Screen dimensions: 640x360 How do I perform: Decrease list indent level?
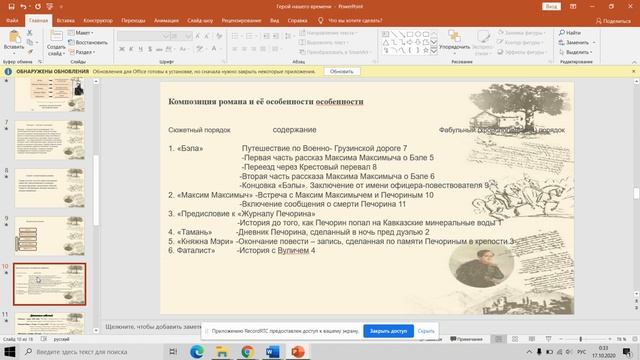pyautogui.click(x=266, y=36)
